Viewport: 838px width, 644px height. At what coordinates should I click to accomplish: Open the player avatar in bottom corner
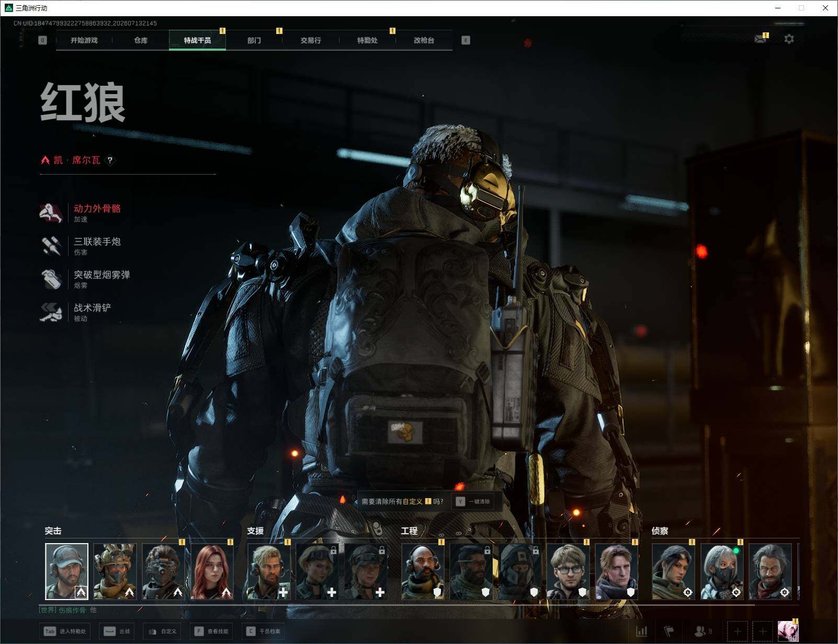pyautogui.click(x=788, y=631)
